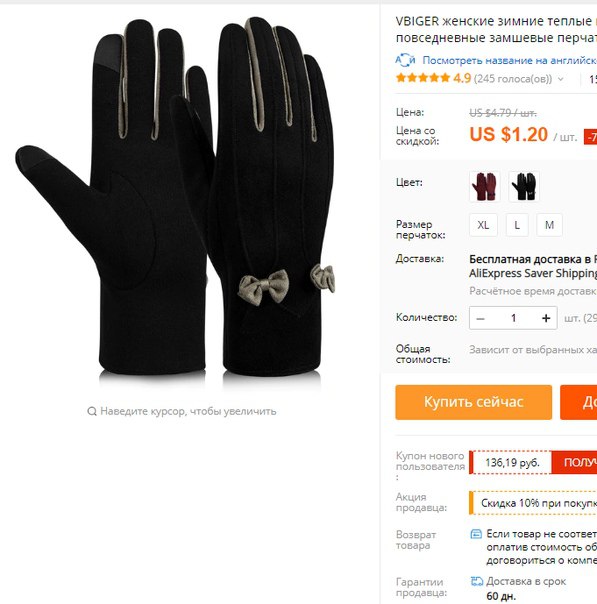Click the red 'Получить' coupon button
Viewport: 597px width, 604px height.
[574, 462]
